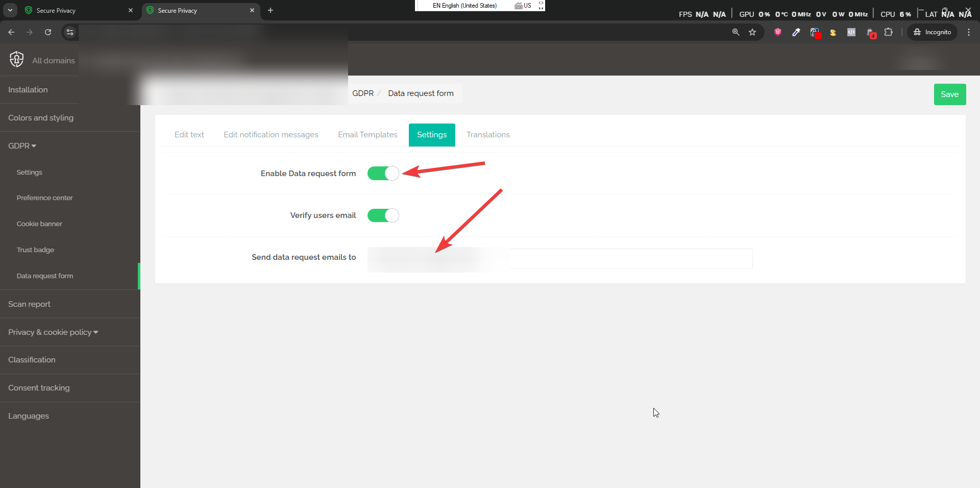Screen dimensions: 980x488
Task: Open the Chrome three-dot menu
Action: pyautogui.click(x=969, y=32)
